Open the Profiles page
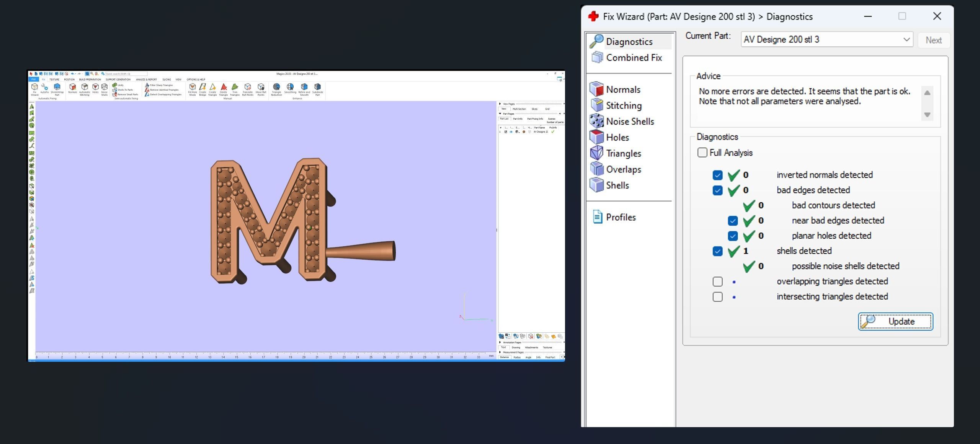The image size is (980, 444). pos(620,217)
